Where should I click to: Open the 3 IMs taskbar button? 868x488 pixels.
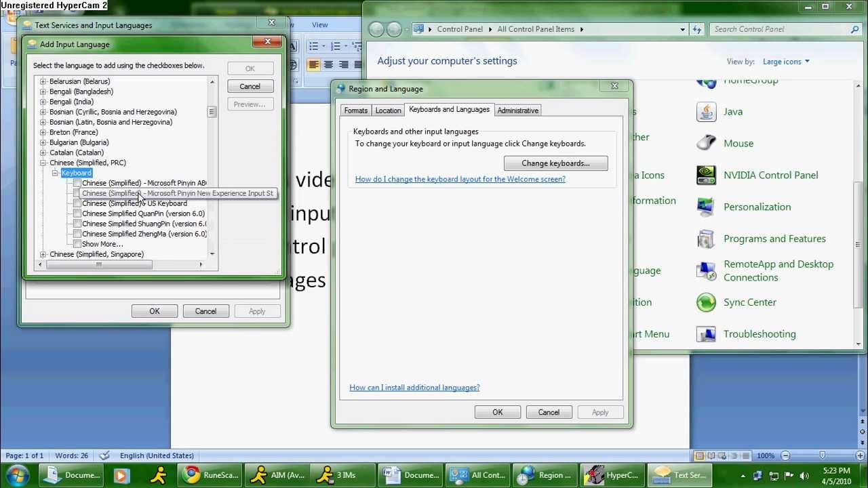click(x=344, y=475)
